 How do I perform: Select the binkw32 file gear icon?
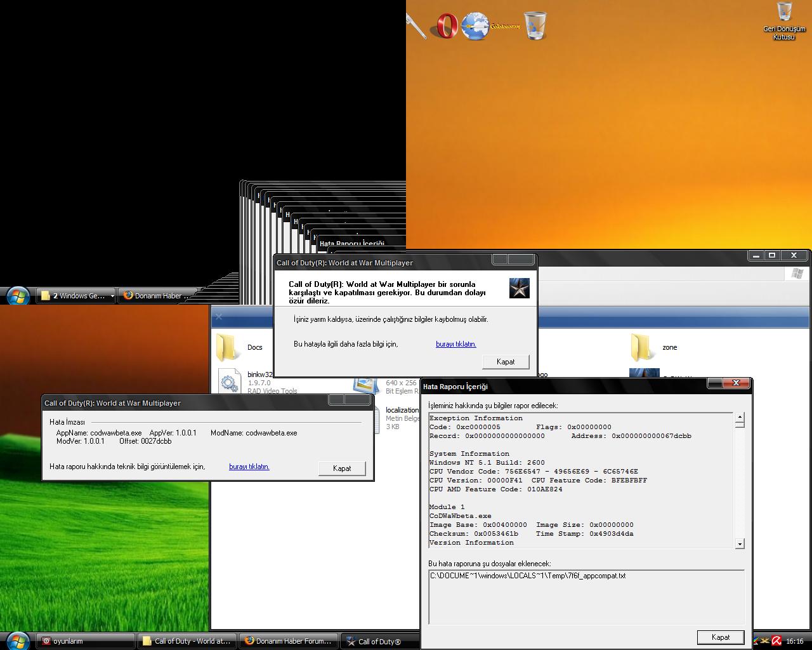click(229, 381)
